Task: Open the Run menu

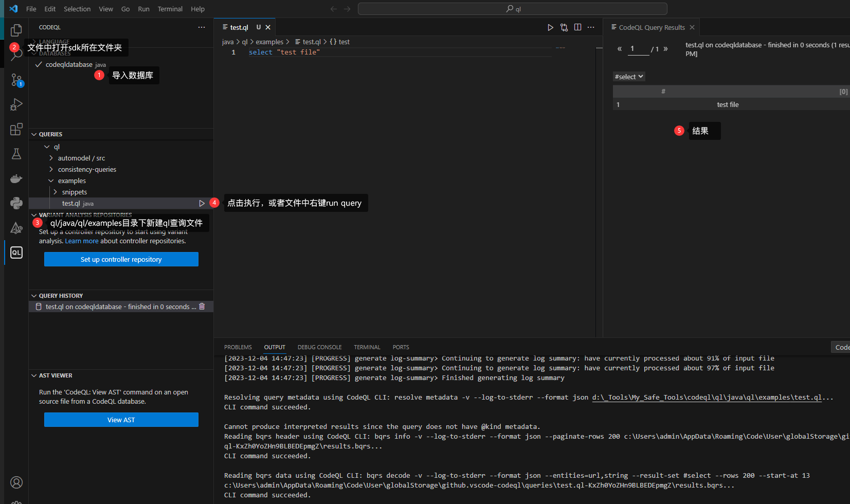Action: (143, 9)
